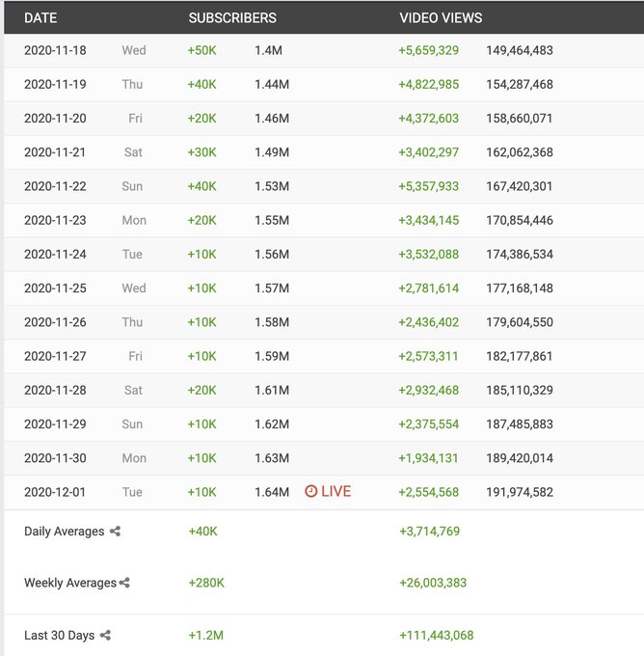This screenshot has height=656, width=644.
Task: Select the +2,932,468 views gain
Action: [429, 390]
